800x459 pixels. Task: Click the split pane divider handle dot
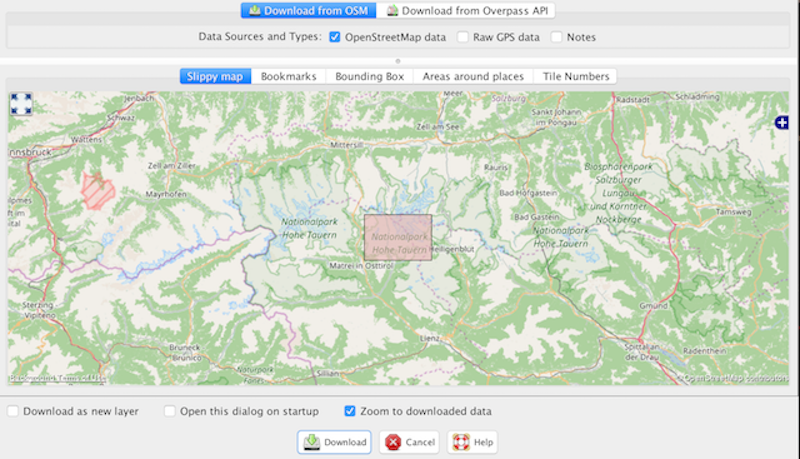398,61
